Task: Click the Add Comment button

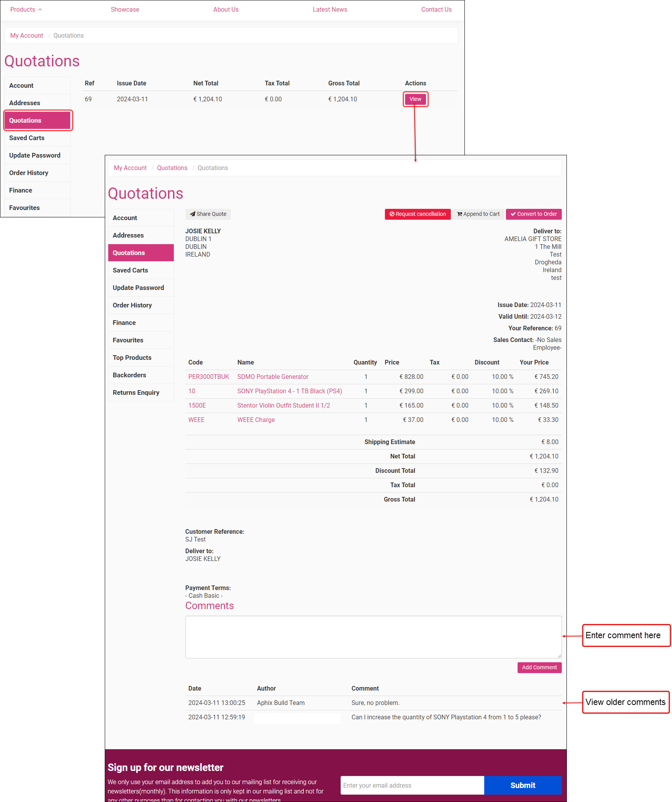Action: click(539, 667)
